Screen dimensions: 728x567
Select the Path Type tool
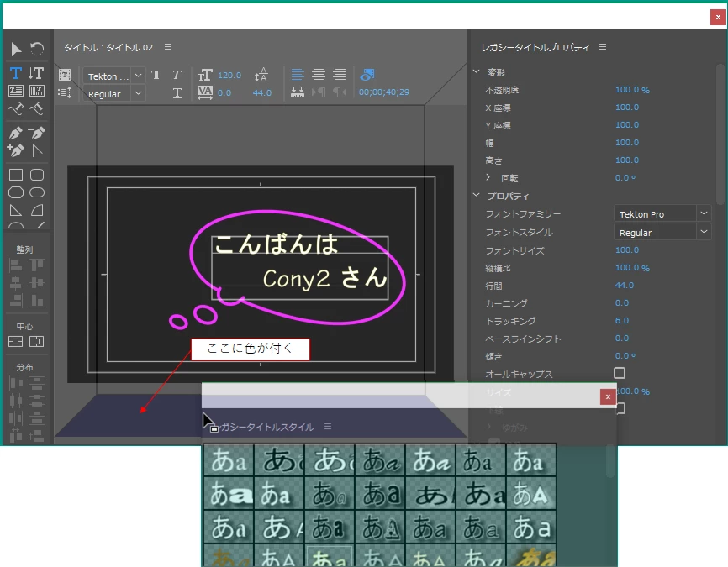(15, 108)
